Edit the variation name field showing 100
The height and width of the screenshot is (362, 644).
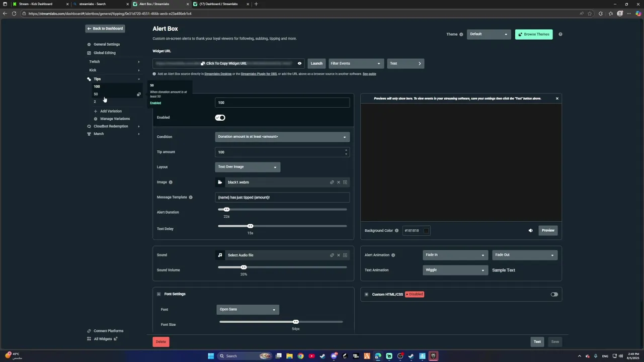point(282,103)
